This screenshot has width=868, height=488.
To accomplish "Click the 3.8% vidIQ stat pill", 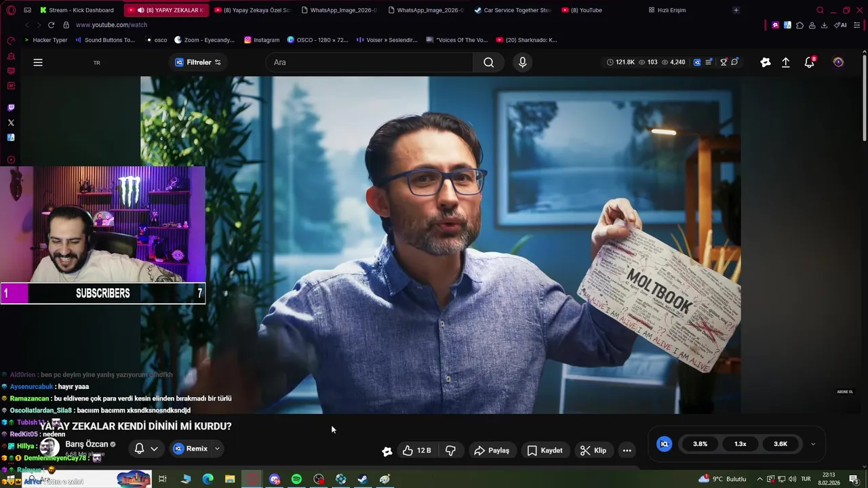I will 701,444.
